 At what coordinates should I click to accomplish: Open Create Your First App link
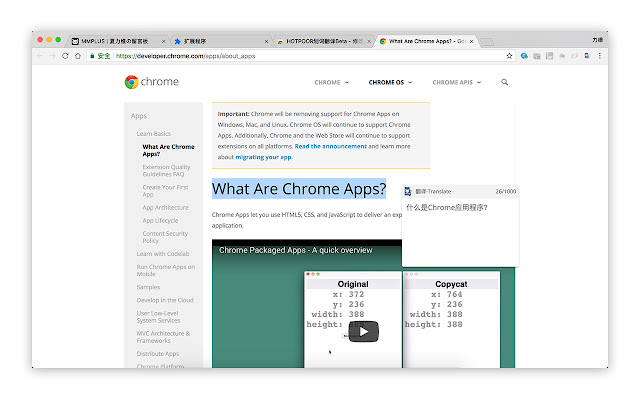165,191
